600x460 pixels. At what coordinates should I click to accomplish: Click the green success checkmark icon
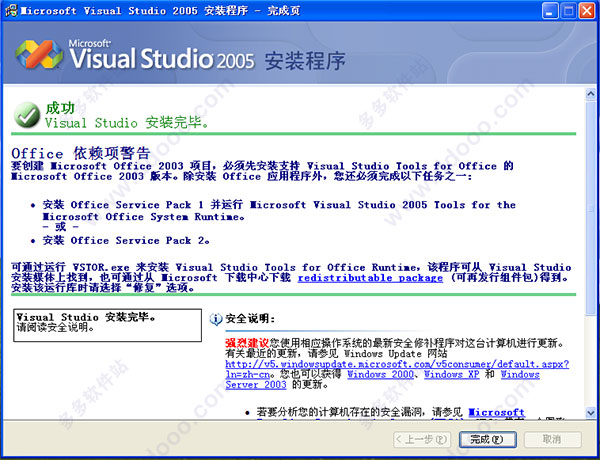pos(27,115)
